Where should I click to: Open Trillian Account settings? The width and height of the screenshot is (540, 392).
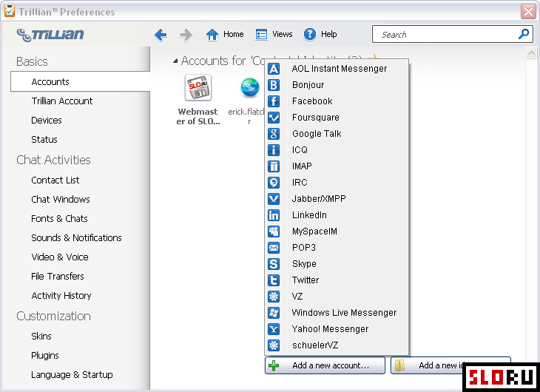point(62,101)
